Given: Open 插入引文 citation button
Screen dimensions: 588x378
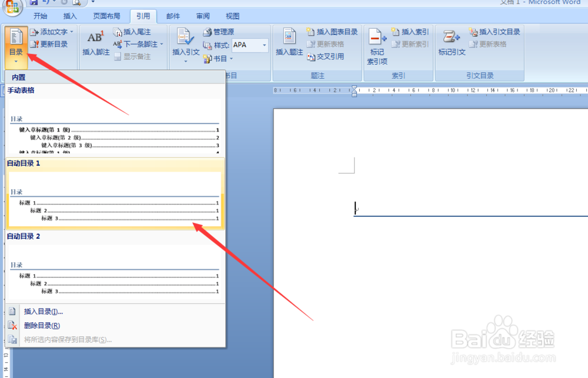Looking at the screenshot, I should [x=186, y=45].
